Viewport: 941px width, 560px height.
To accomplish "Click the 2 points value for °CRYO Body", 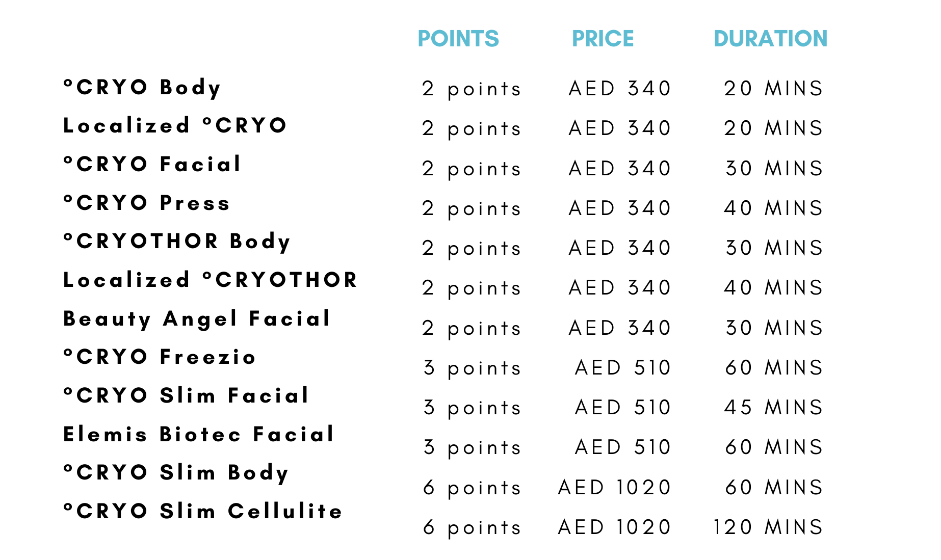I will tap(472, 89).
